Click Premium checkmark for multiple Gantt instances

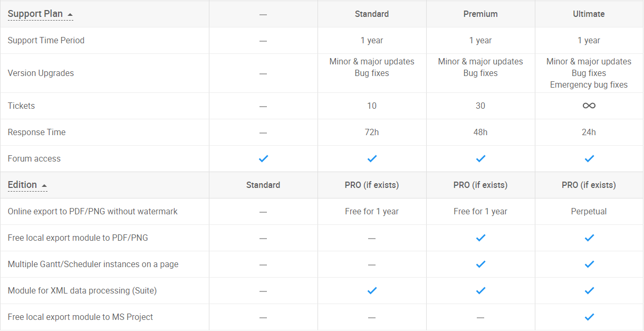pos(480,264)
